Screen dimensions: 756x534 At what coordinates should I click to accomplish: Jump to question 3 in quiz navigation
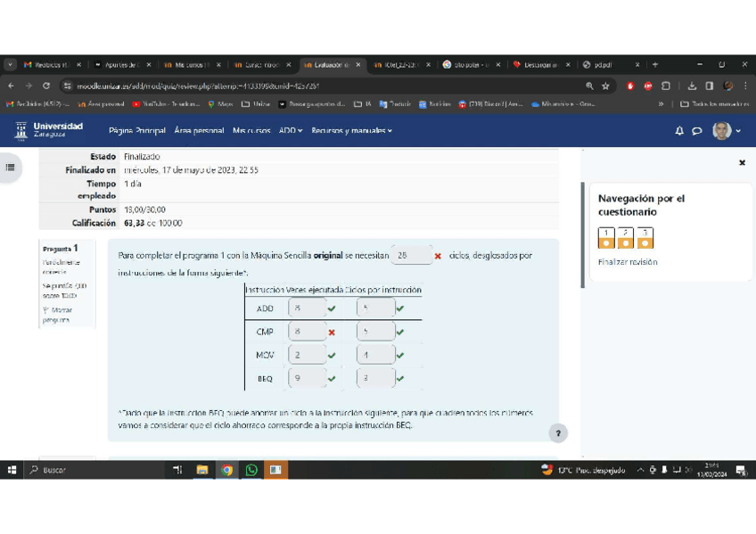pos(645,238)
